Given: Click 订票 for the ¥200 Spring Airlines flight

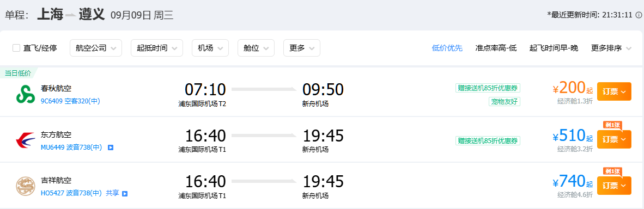Looking at the screenshot, I should pyautogui.click(x=614, y=91).
